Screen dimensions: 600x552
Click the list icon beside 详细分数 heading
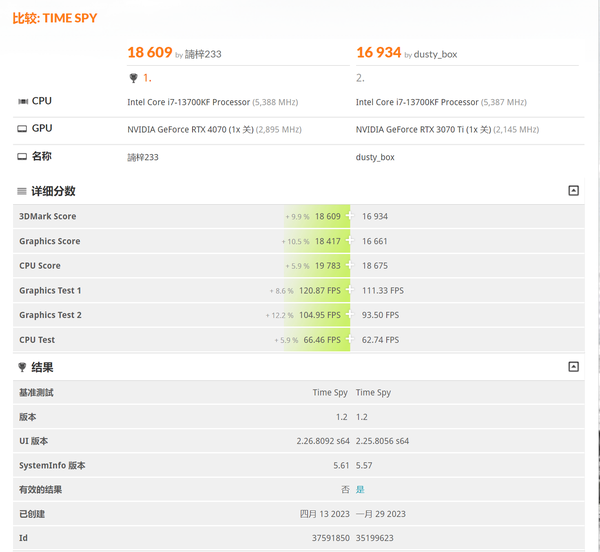pos(21,191)
